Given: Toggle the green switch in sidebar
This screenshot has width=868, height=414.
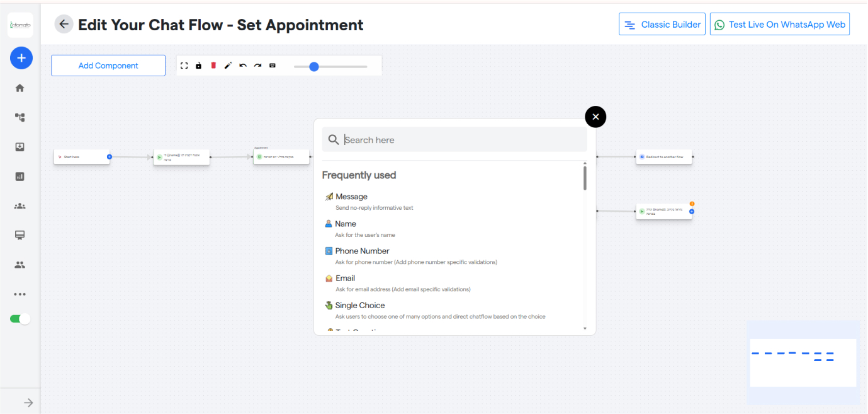Looking at the screenshot, I should [x=20, y=319].
